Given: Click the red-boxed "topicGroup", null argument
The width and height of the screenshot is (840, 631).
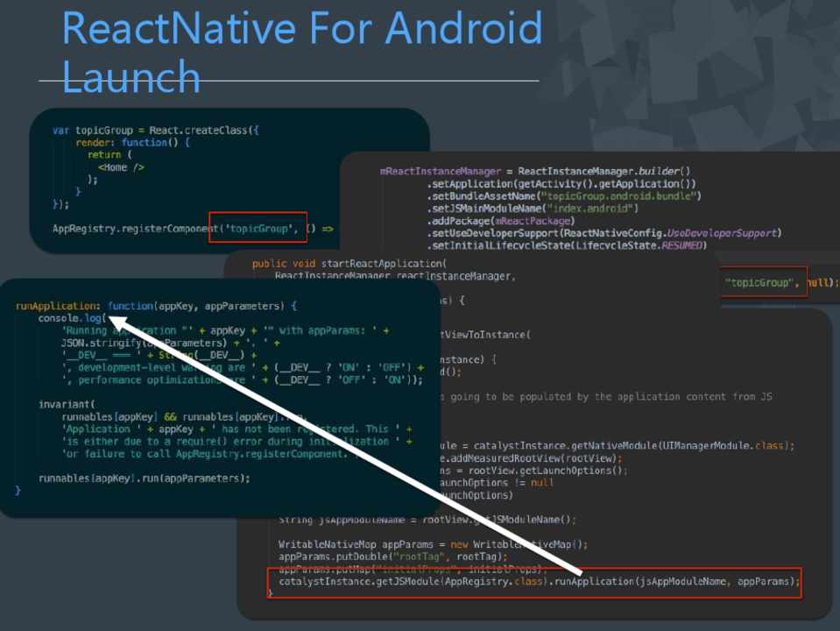Looking at the screenshot, I should pyautogui.click(x=766, y=282).
